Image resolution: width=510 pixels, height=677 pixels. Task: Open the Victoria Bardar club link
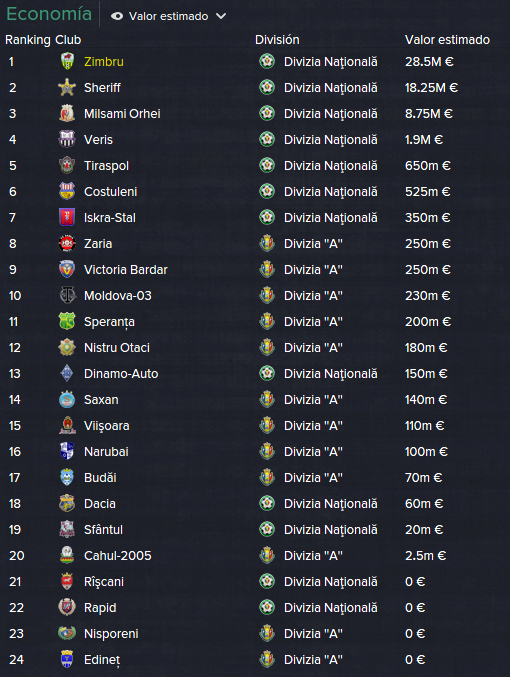[x=126, y=270]
